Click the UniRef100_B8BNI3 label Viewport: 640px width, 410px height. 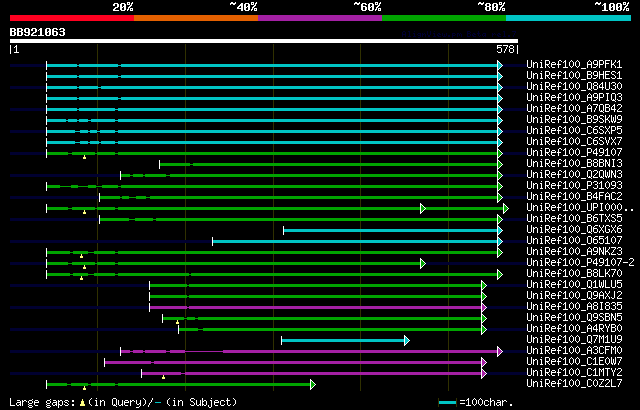[x=574, y=164]
